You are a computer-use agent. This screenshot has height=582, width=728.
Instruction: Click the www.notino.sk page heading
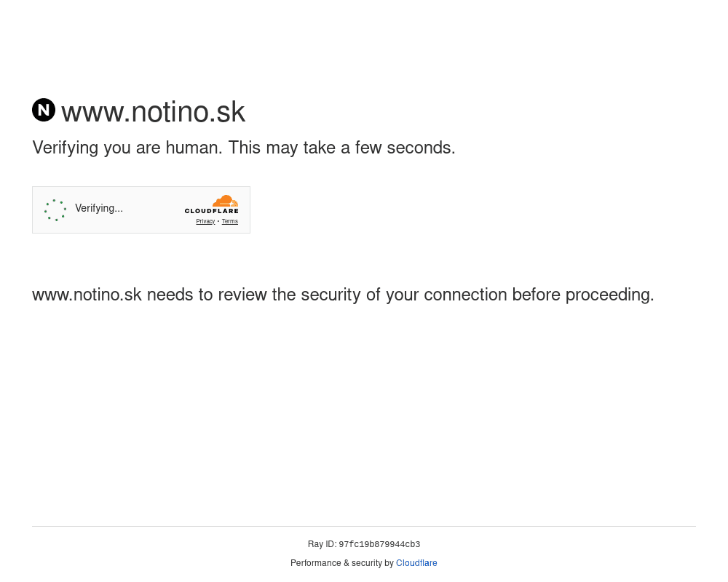click(x=153, y=112)
